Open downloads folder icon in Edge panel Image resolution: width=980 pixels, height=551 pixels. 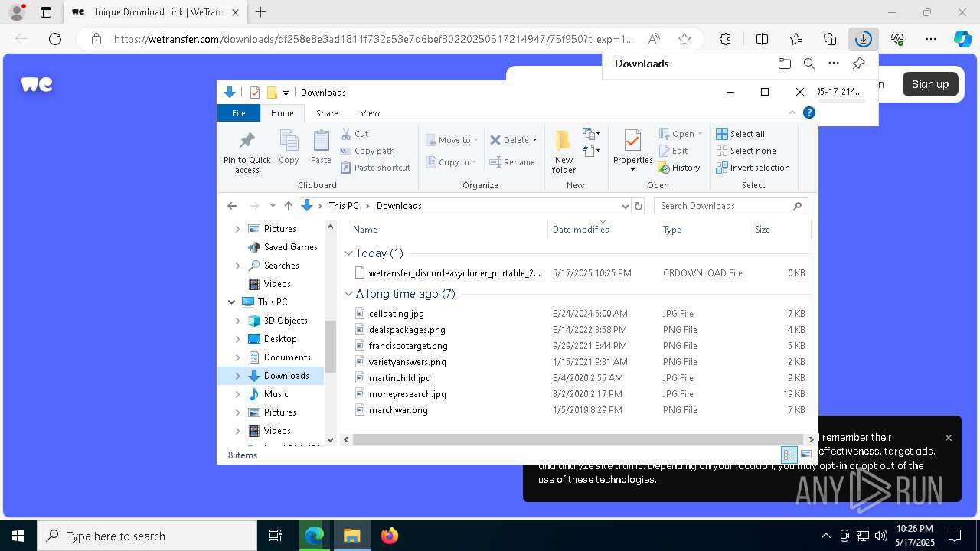[x=784, y=64]
